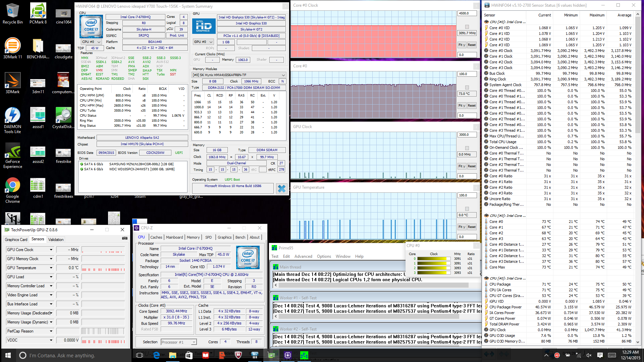Open the firestrike desktop file

click(x=63, y=155)
